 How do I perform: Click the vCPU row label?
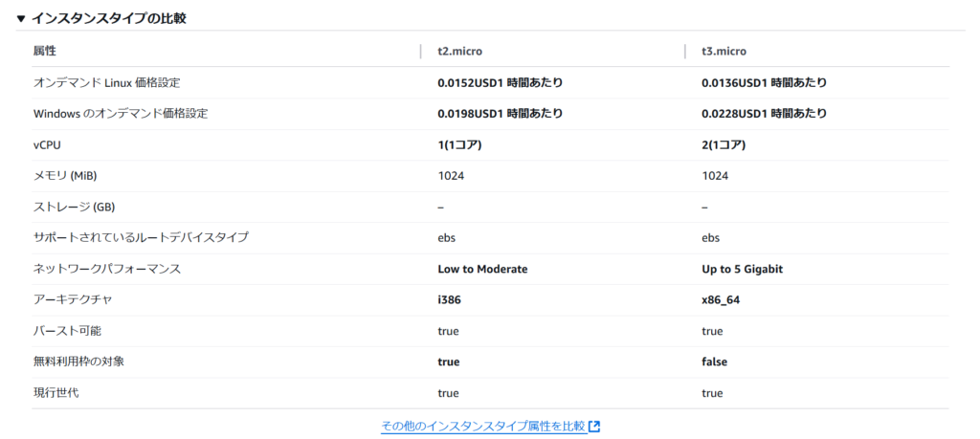point(47,144)
